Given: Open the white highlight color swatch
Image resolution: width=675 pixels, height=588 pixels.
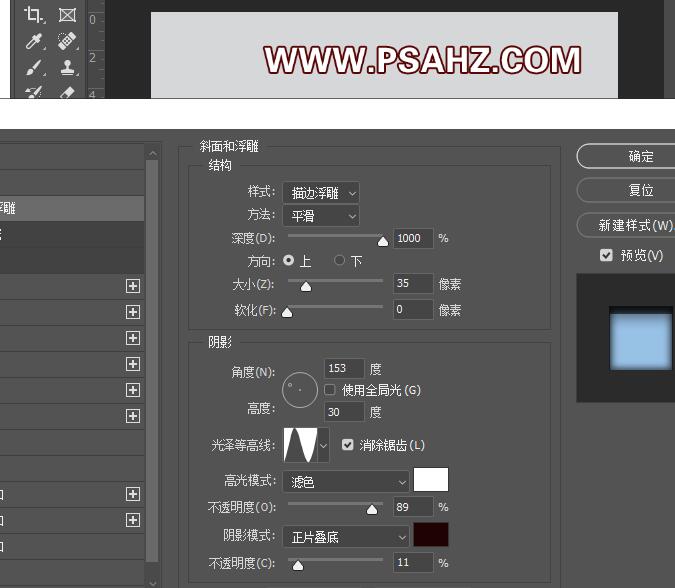Looking at the screenshot, I should point(430,480).
